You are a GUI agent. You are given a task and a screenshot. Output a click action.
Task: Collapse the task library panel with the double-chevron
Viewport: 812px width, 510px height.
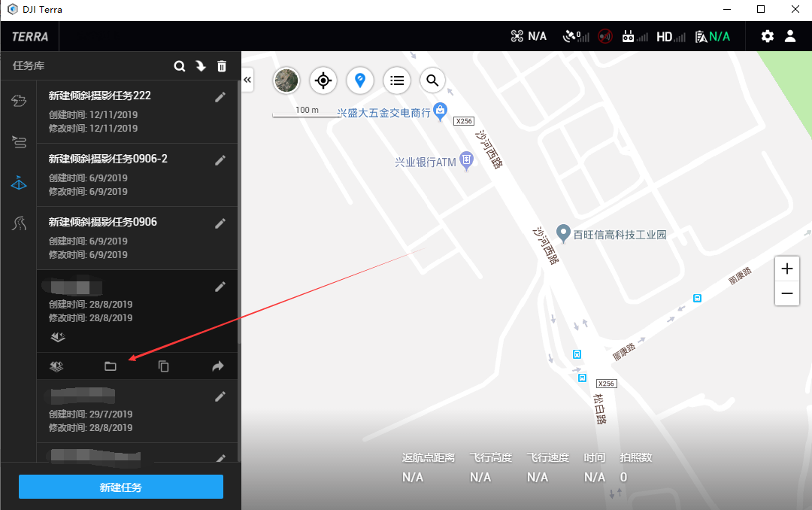pyautogui.click(x=247, y=79)
